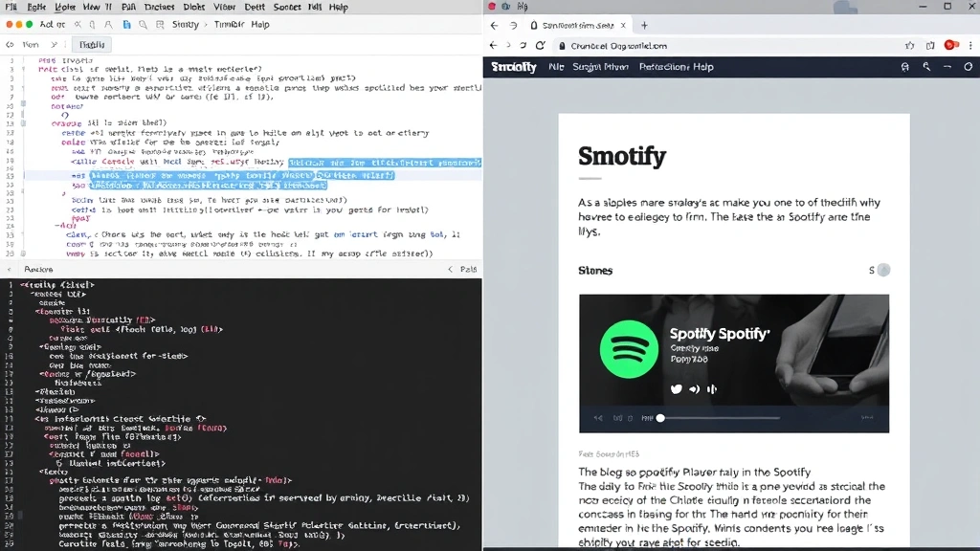The height and width of the screenshot is (551, 980).
Task: Like the track with the heart icon
Action: 677,389
